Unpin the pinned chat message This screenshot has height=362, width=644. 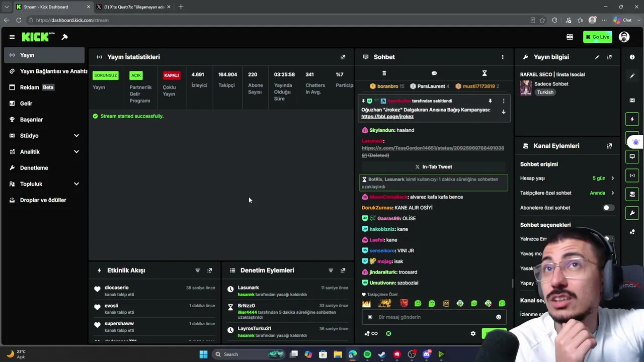tap(490, 101)
